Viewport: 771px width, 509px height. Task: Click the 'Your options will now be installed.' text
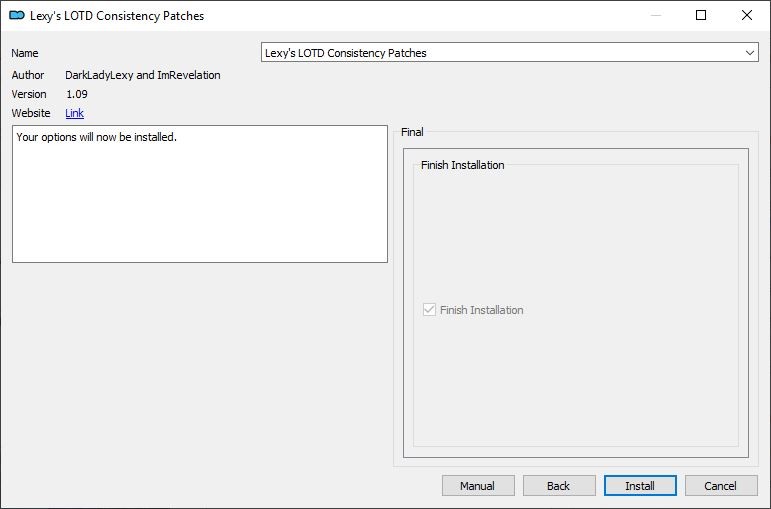[96, 137]
